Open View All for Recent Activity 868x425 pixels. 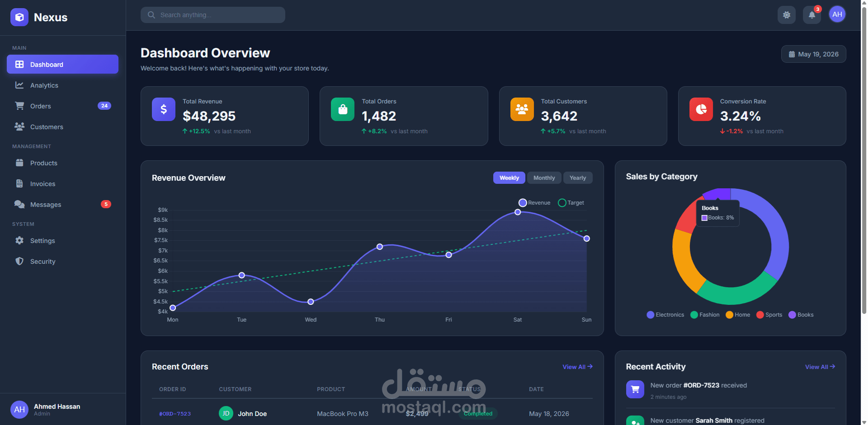[820, 367]
